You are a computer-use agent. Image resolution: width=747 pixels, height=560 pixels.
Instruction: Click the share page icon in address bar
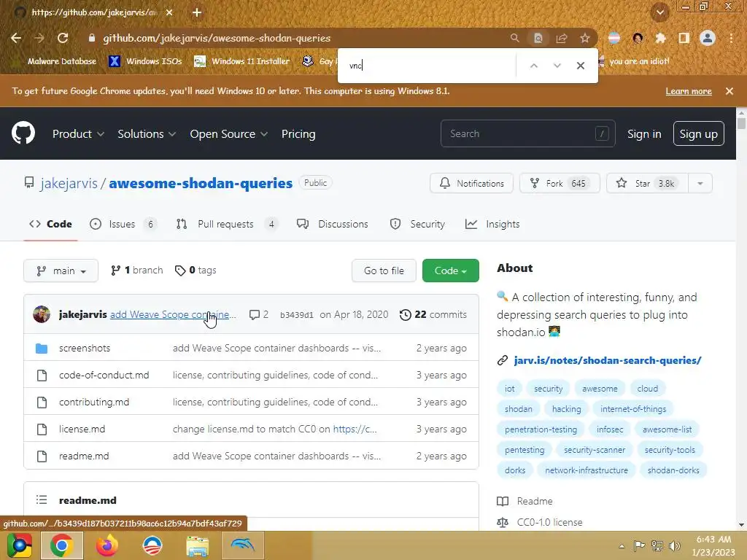tap(561, 38)
